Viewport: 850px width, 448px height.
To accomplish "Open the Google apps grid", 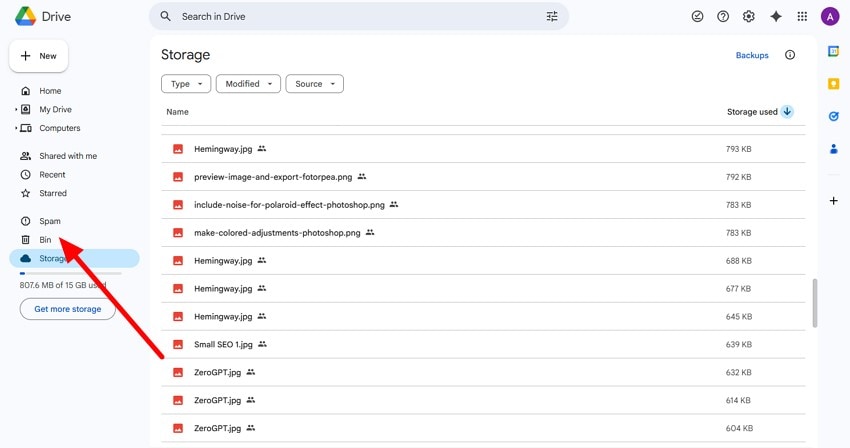I will tap(802, 16).
